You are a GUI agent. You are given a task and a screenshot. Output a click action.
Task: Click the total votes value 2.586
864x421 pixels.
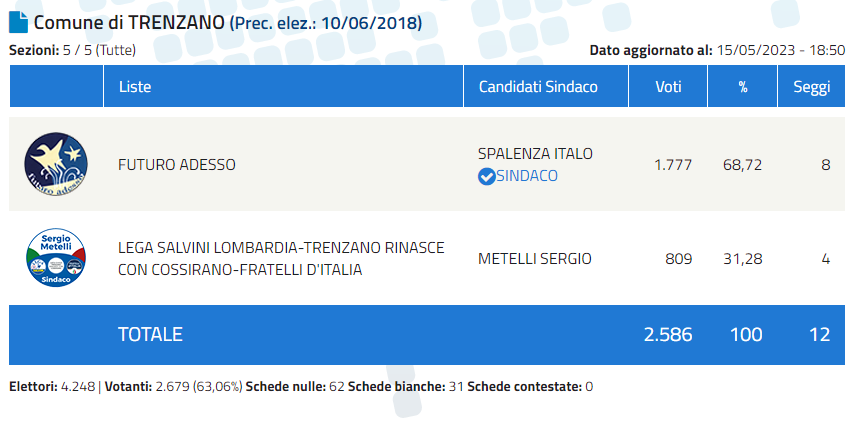[669, 334]
